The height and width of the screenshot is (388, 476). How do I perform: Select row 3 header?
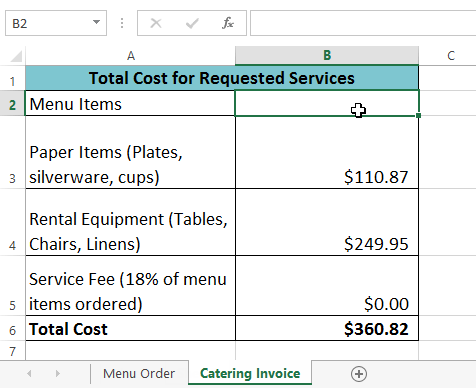coord(12,152)
